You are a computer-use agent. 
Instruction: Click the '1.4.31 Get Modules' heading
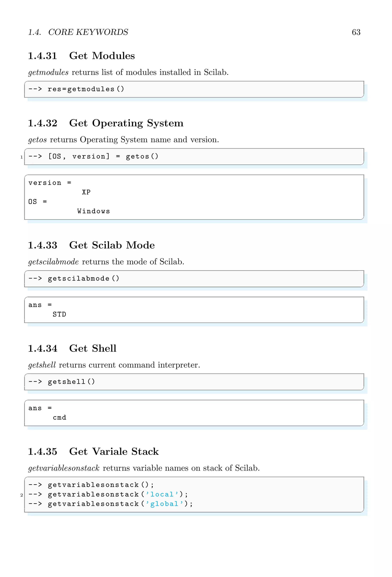[x=81, y=56]
